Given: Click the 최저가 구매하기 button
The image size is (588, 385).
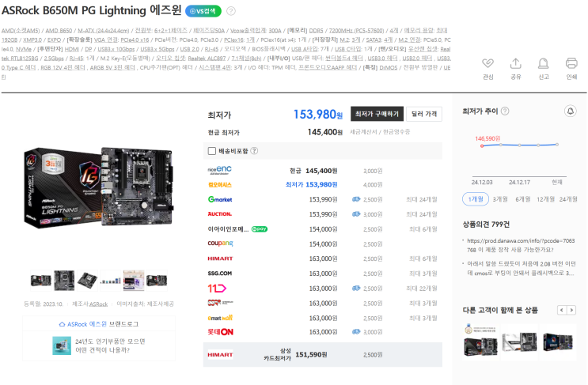Looking at the screenshot, I should tap(377, 114).
